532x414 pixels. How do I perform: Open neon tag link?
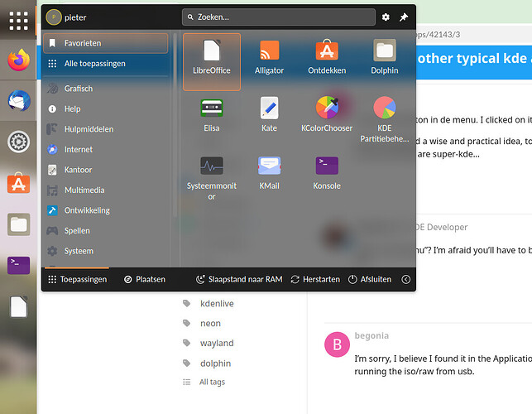click(210, 323)
